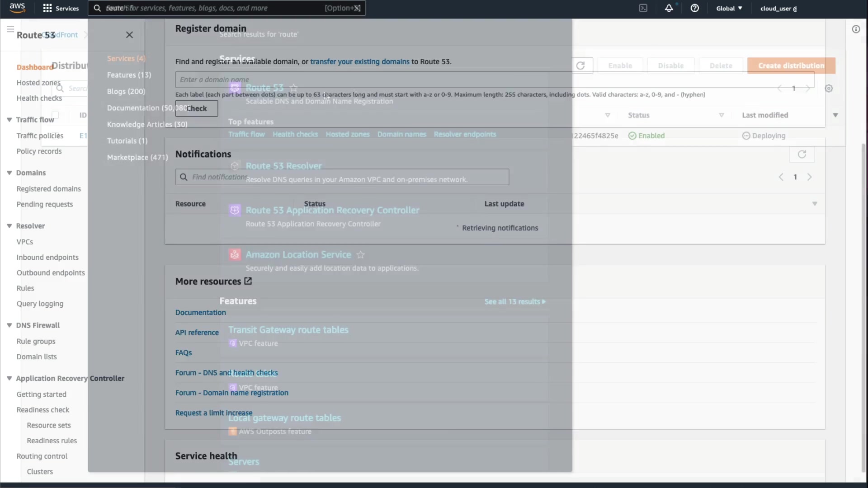Click the hamburger menu icon beside Route 53
The image size is (868, 488).
point(10,29)
